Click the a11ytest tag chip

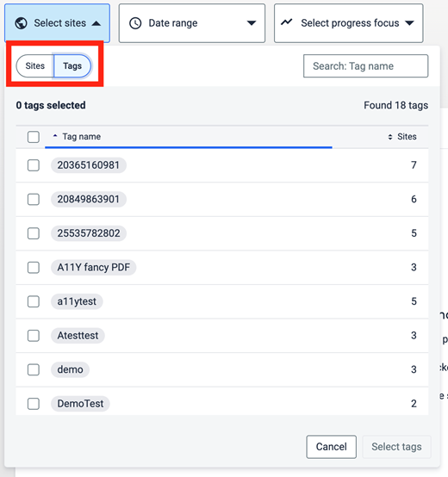pyautogui.click(x=77, y=301)
